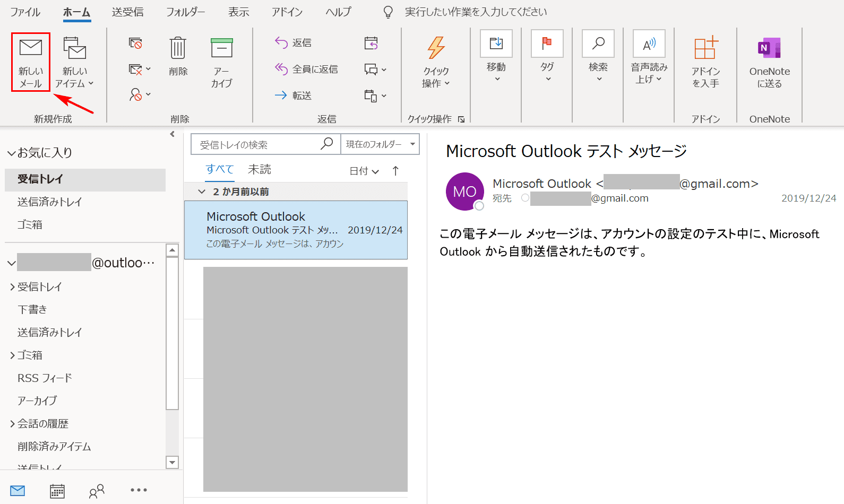
Task: Open the ファイル menu tab
Action: coord(25,12)
